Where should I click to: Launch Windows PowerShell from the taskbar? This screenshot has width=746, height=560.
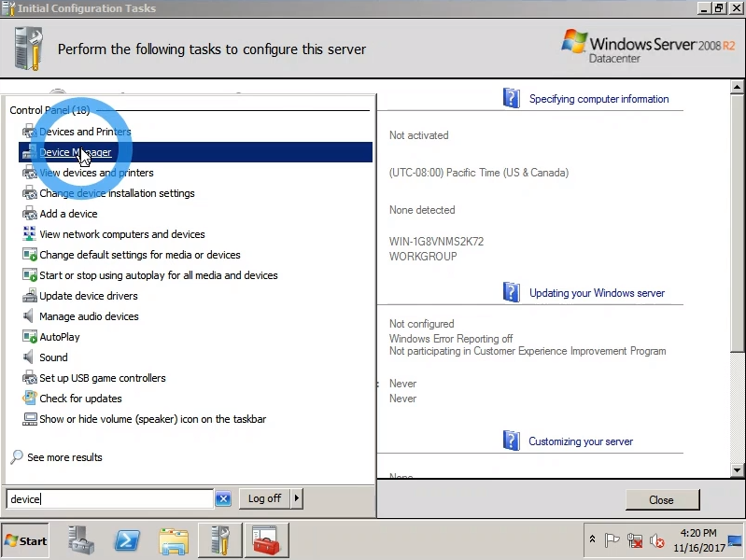(127, 540)
